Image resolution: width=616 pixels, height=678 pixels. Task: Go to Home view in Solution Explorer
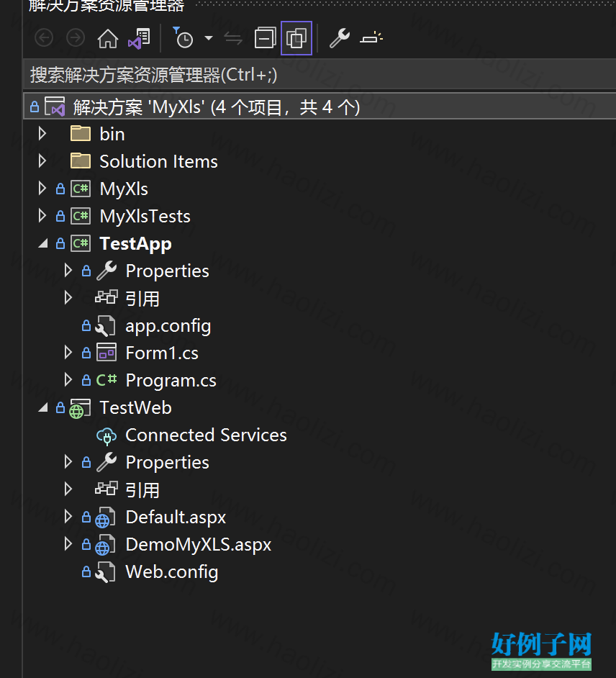(x=108, y=38)
